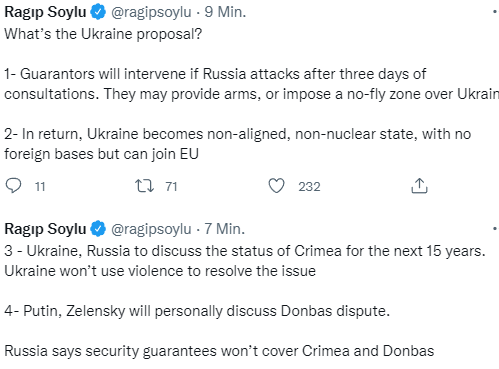Open the 9 Min. timestamp link

pos(225,12)
